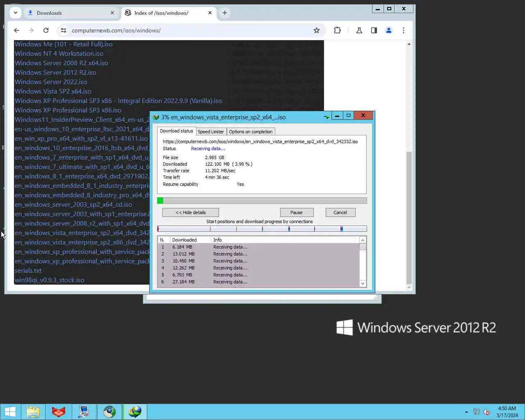
Task: Open en_windows_server_2003_sp2_x64_cd.iso link
Action: 73,205
